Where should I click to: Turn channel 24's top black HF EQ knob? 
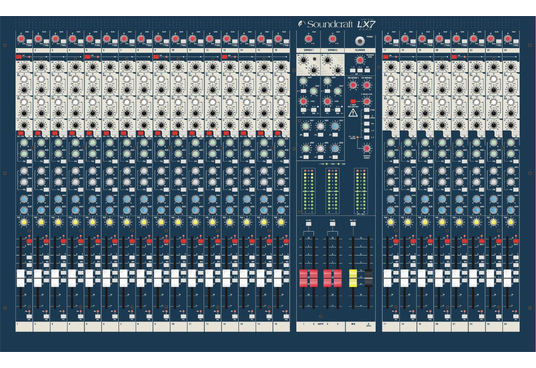511,67
